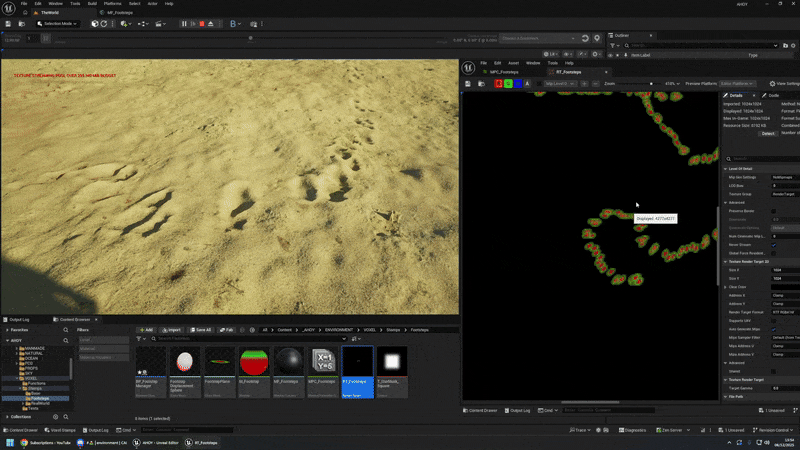Click the Blueprint icon in main toolbar
Screen dimensions: 800x450
click(x=234, y=23)
